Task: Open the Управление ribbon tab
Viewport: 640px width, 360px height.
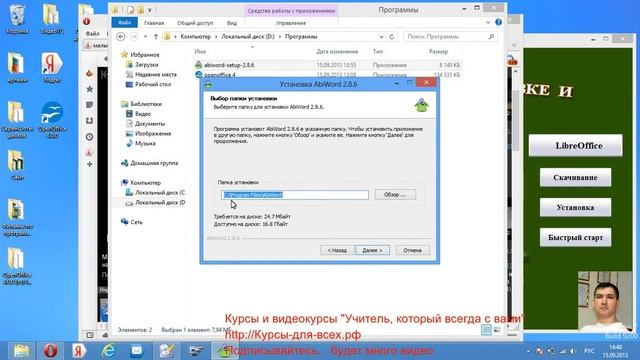Action: (291, 23)
